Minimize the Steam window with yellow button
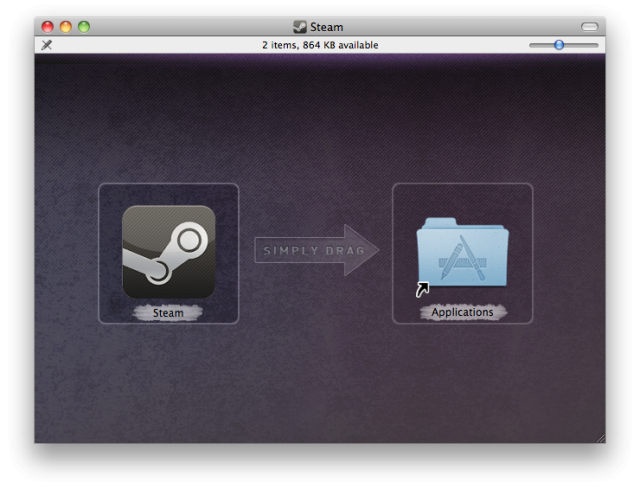This screenshot has width=640, height=495. click(66, 27)
